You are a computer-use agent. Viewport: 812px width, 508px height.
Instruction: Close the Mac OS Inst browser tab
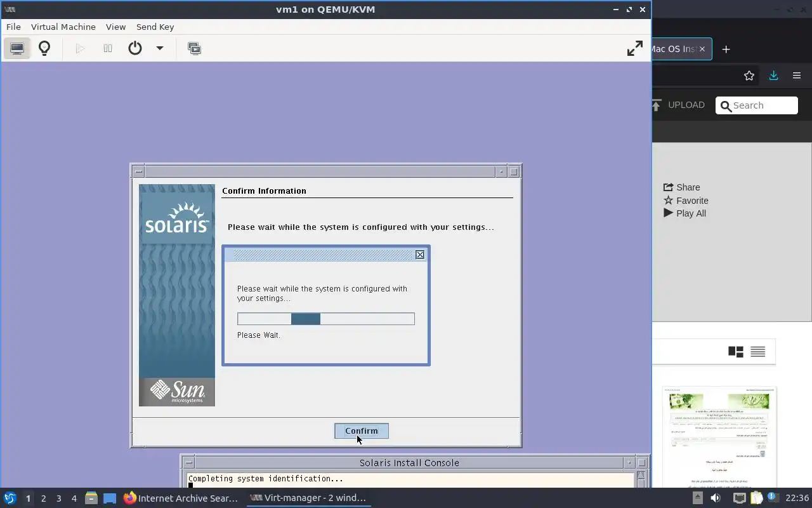pyautogui.click(x=702, y=49)
